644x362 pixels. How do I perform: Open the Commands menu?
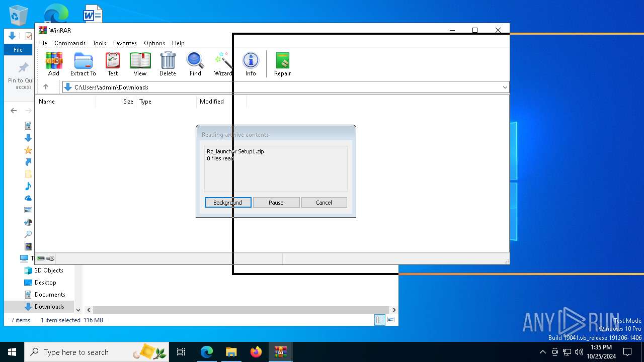pyautogui.click(x=70, y=43)
